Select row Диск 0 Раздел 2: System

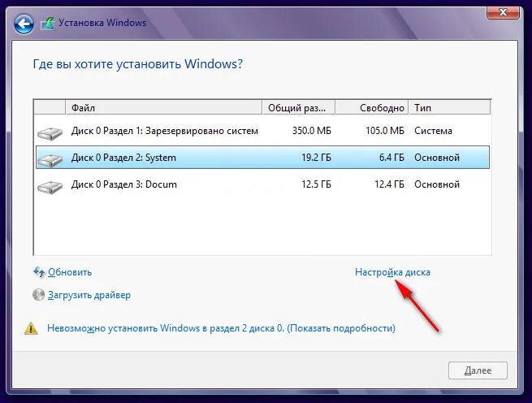click(x=263, y=158)
